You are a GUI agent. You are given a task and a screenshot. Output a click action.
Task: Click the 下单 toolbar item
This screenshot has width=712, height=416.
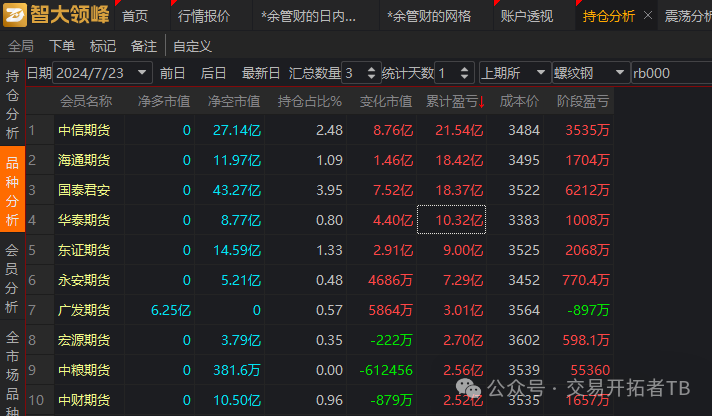tap(62, 46)
